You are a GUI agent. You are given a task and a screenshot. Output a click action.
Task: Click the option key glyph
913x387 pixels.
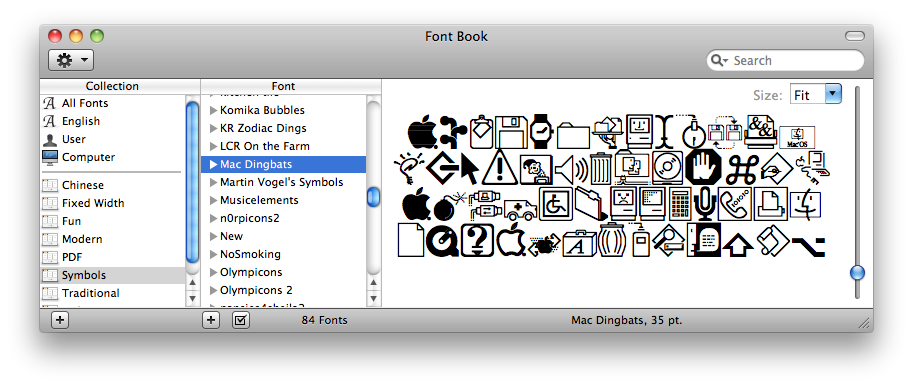point(808,246)
